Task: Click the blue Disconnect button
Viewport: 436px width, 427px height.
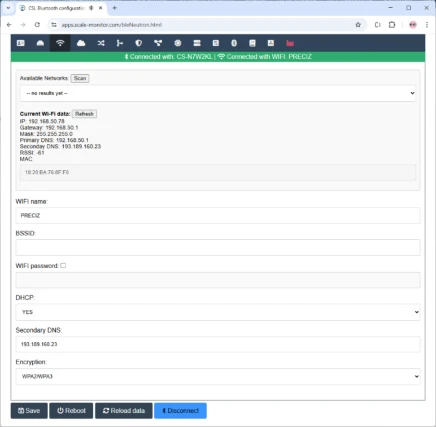Action: tap(180, 411)
